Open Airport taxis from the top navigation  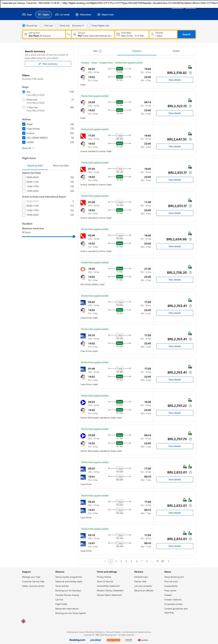pos(105,15)
